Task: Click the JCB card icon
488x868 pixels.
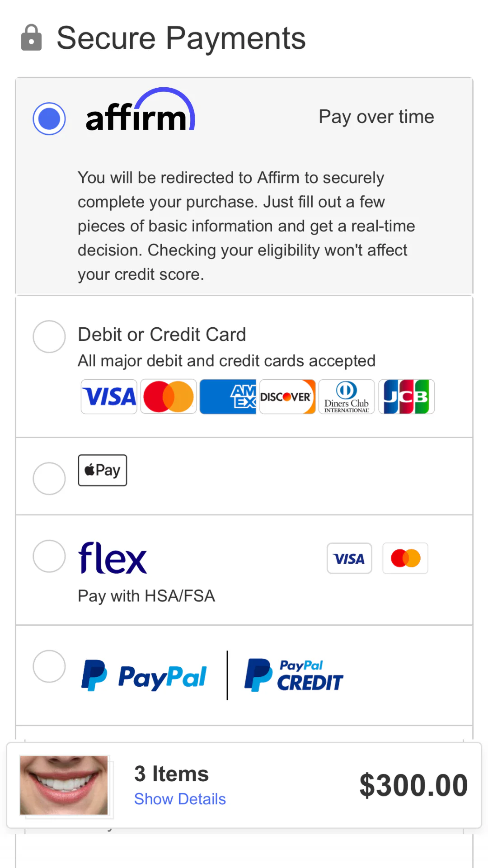Action: (x=406, y=396)
